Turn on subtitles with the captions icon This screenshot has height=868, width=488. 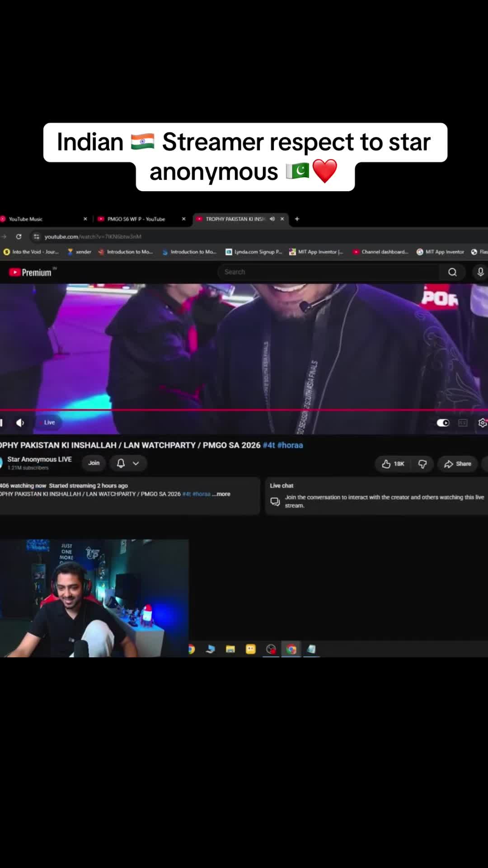pyautogui.click(x=463, y=423)
